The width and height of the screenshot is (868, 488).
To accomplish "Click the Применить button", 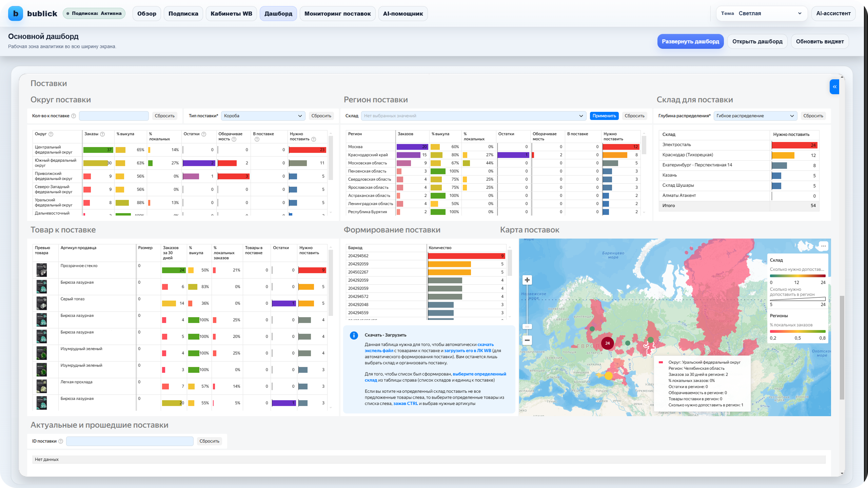I will point(604,116).
